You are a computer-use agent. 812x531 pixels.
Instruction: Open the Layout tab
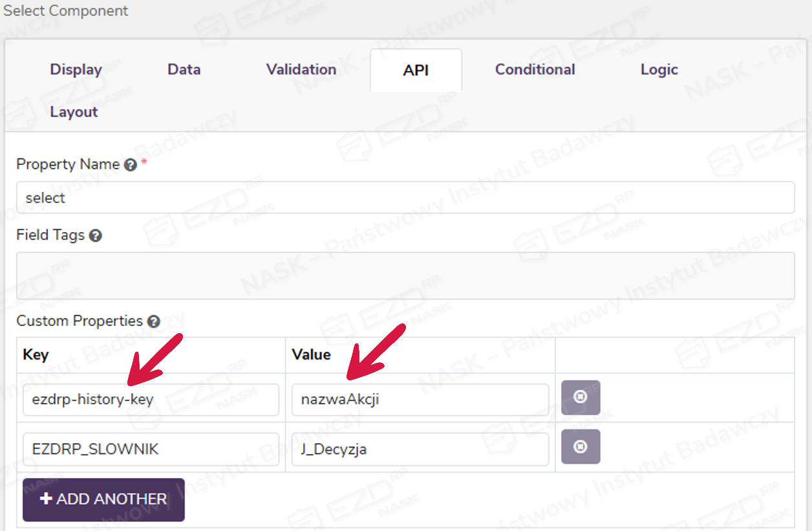pos(74,112)
